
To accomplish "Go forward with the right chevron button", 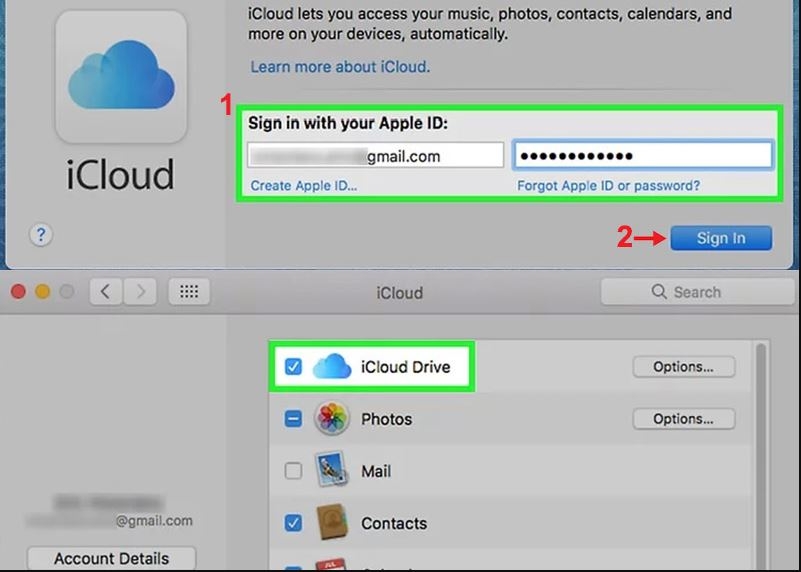I will [140, 292].
